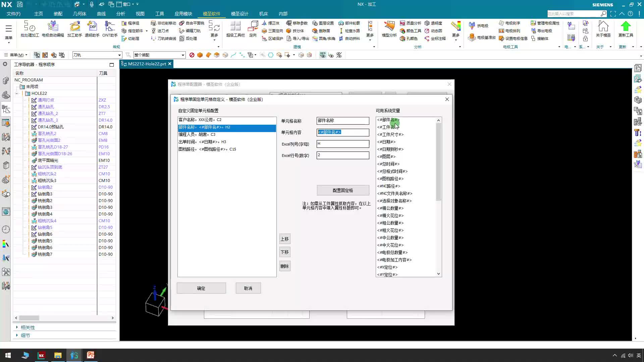The image size is (644, 362).
Task: Select the MS2212-Hole22.prt document tab
Action: coord(146,64)
